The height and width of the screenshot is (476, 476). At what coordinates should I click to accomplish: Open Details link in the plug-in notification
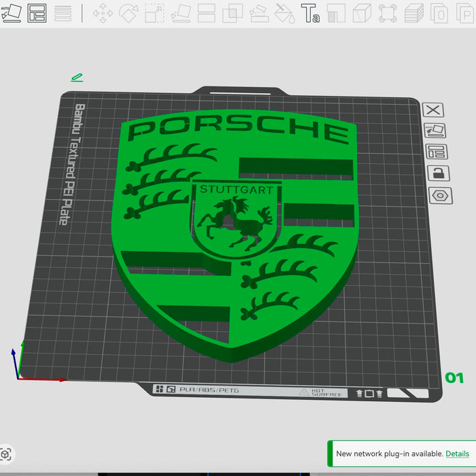(457, 454)
